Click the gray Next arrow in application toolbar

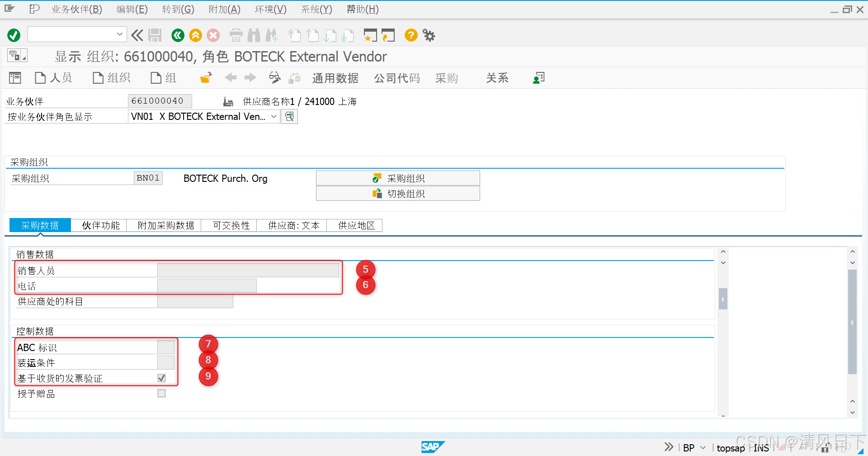pos(250,78)
